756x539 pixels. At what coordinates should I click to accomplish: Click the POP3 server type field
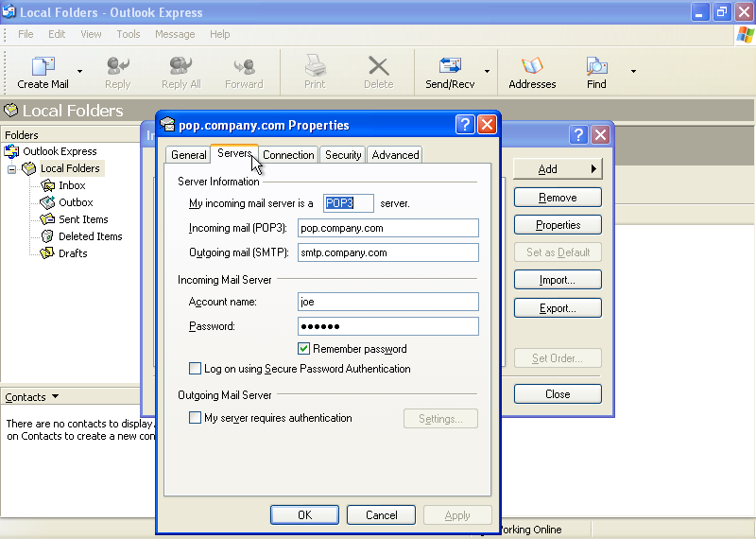348,203
